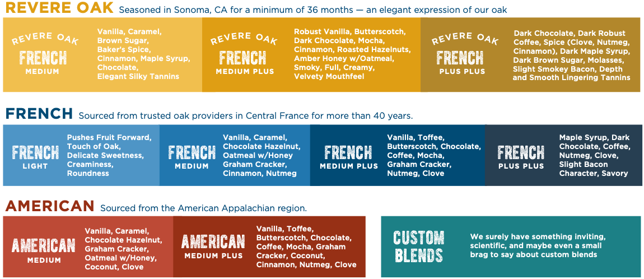Open the Custom Blends logo
The width and height of the screenshot is (644, 279).
[419, 247]
